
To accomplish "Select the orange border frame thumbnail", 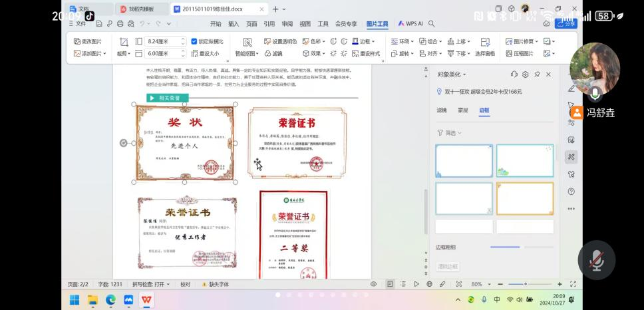I will tap(524, 198).
